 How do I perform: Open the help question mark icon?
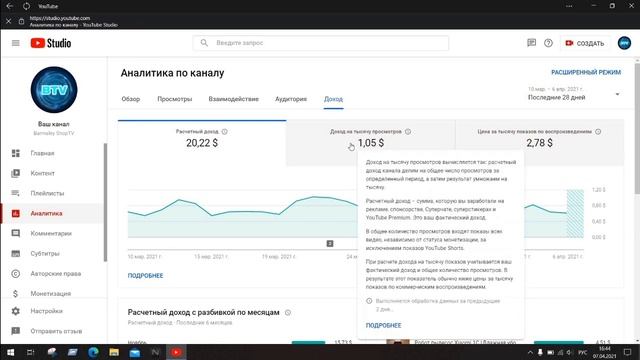pyautogui.click(x=548, y=43)
